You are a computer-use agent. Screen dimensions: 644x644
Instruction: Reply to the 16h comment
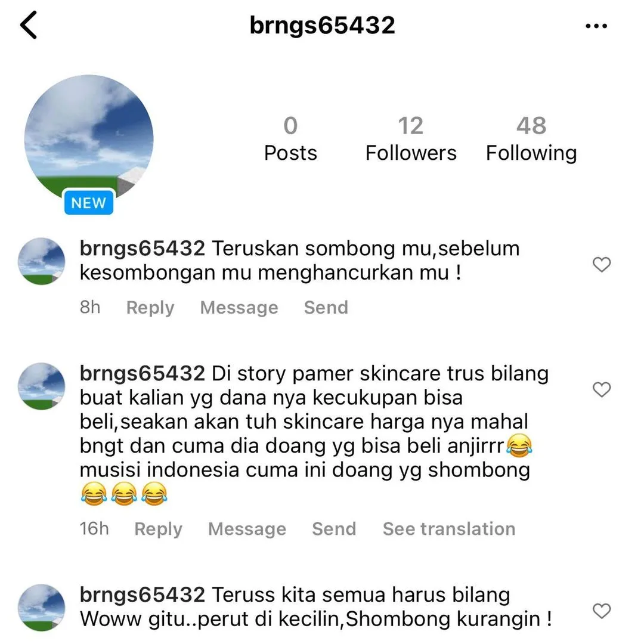pos(159,528)
